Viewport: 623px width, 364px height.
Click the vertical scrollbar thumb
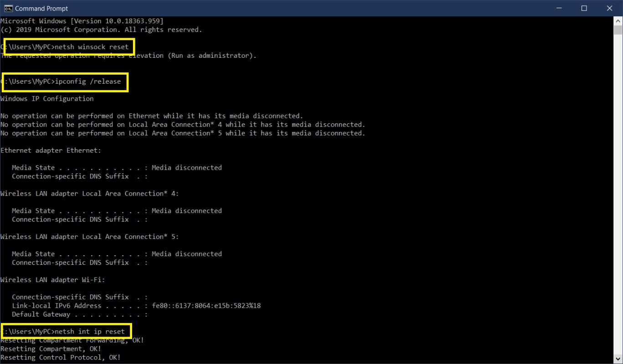pos(618,30)
